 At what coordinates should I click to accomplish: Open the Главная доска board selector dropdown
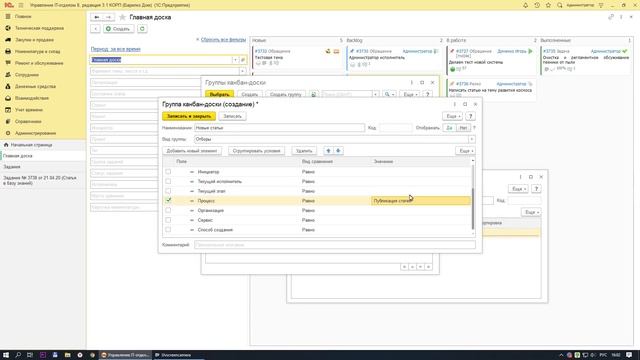[235, 60]
